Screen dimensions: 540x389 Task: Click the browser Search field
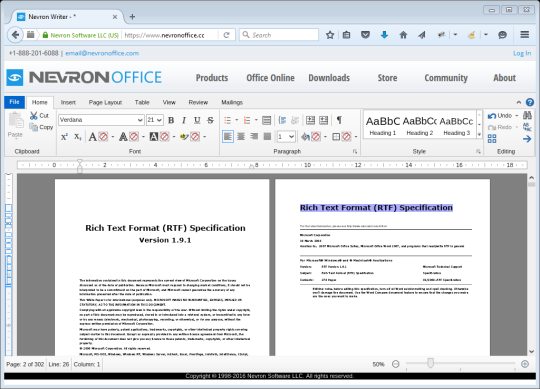[x=279, y=35]
